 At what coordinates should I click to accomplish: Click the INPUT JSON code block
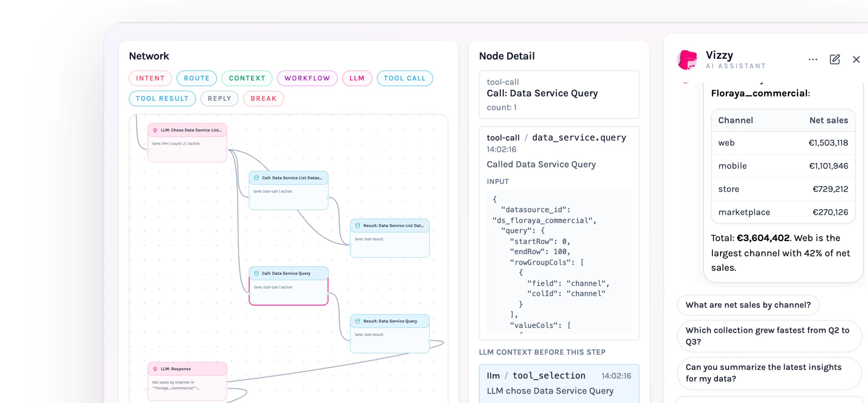(x=559, y=261)
